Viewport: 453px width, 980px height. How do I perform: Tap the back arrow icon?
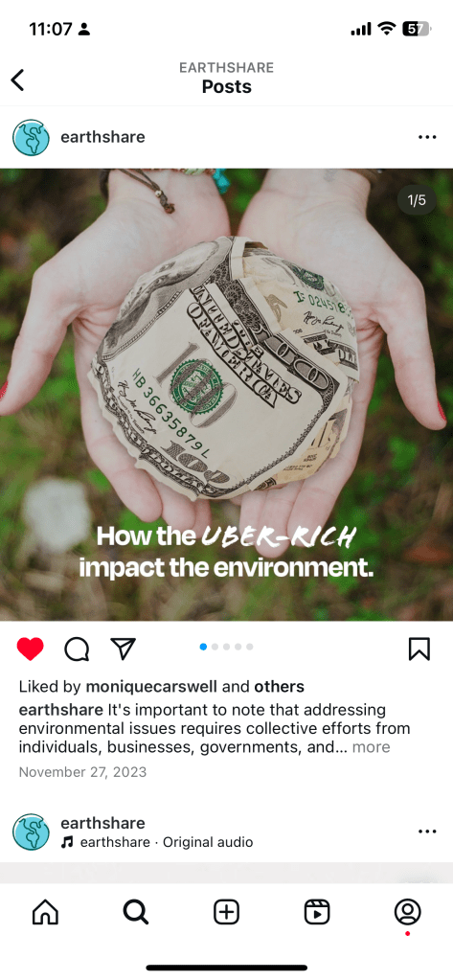[17, 80]
